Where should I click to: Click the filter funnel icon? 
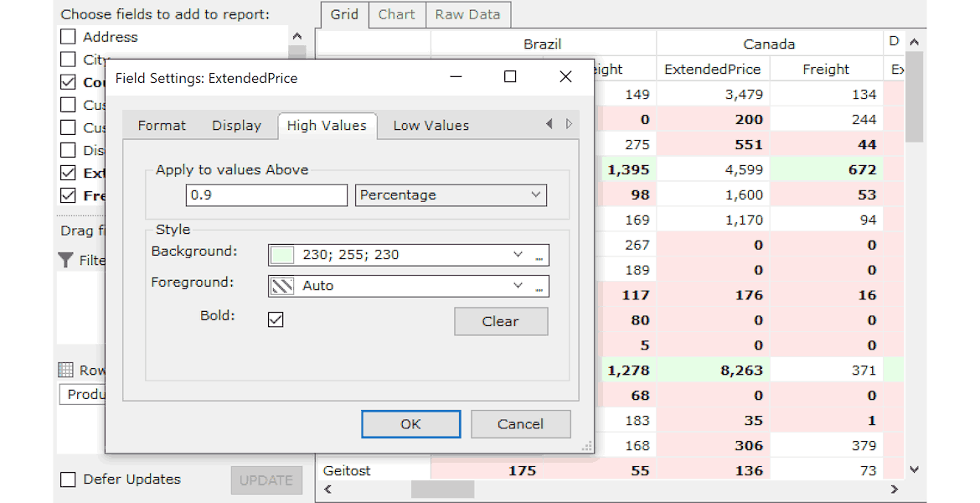tap(66, 261)
